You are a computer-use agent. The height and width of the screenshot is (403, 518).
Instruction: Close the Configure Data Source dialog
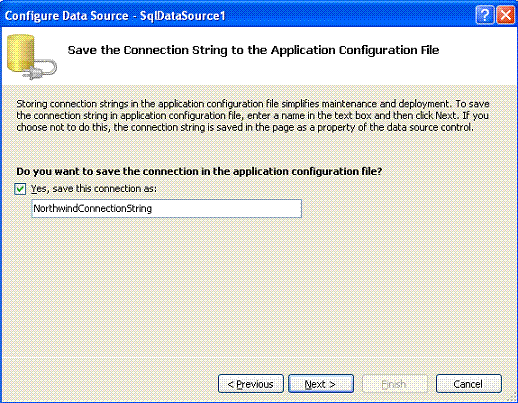505,15
